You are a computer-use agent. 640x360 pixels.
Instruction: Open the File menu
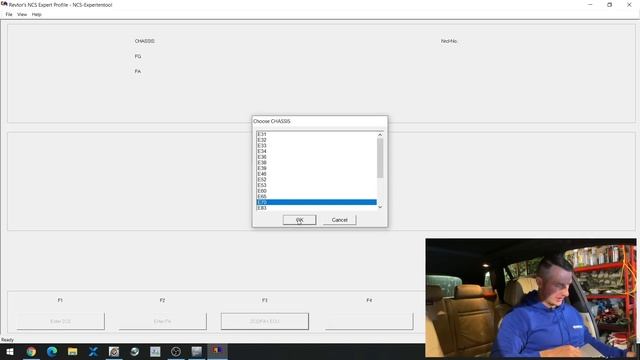click(9, 14)
